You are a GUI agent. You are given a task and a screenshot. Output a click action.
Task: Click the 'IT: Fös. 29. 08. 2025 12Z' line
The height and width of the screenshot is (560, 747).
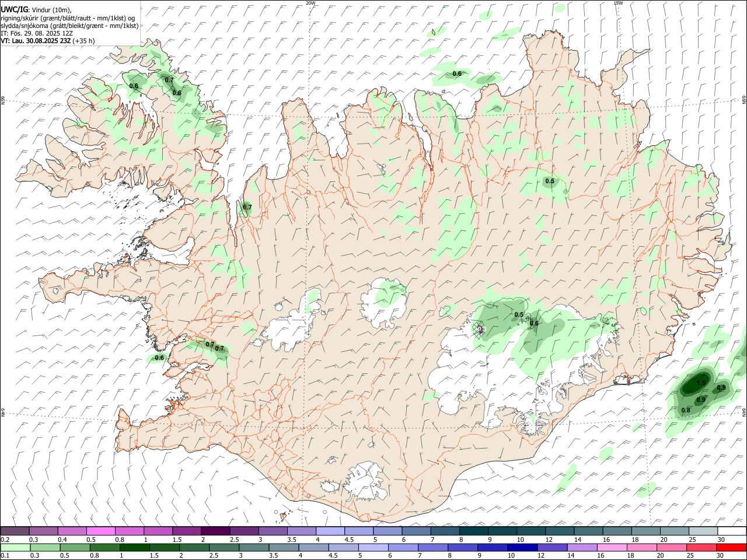tap(37, 33)
